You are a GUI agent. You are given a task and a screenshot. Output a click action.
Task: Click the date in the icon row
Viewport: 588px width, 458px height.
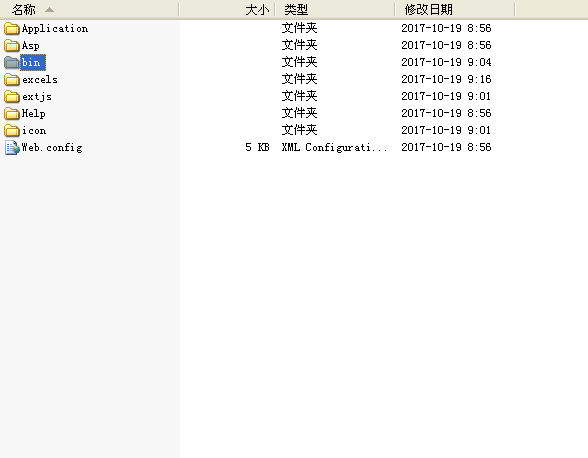point(446,130)
